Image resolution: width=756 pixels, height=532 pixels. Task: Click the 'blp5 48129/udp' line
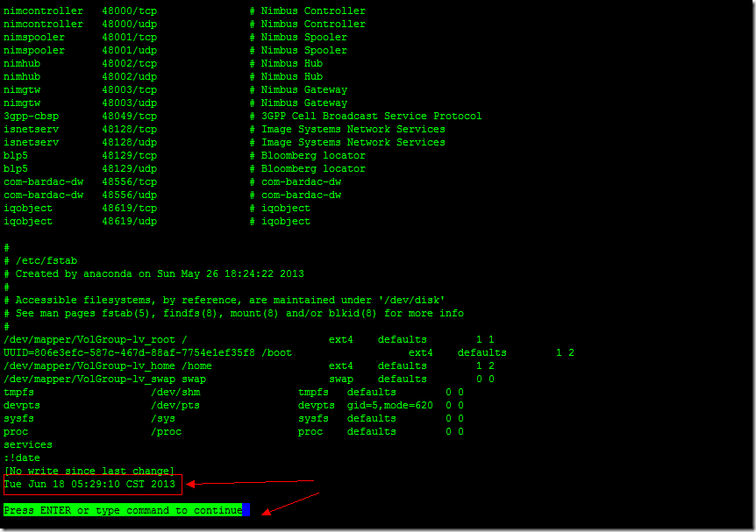(184, 168)
